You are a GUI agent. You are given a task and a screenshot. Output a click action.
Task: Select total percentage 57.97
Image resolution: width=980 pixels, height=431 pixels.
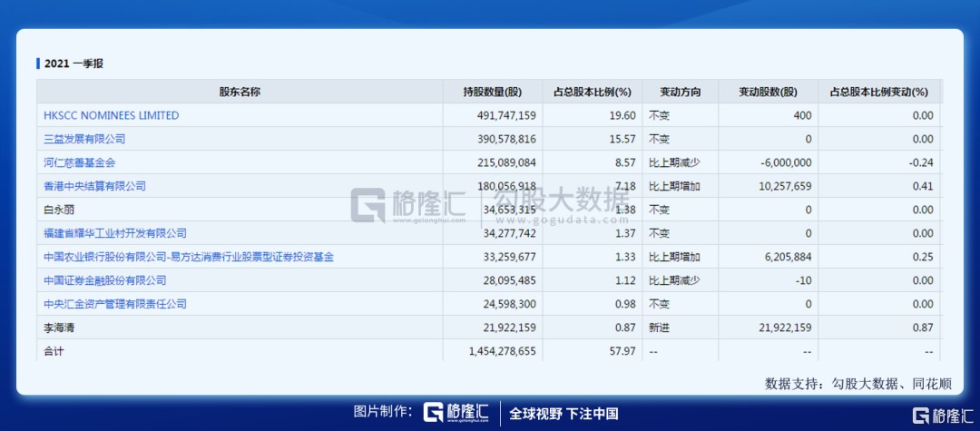click(624, 351)
